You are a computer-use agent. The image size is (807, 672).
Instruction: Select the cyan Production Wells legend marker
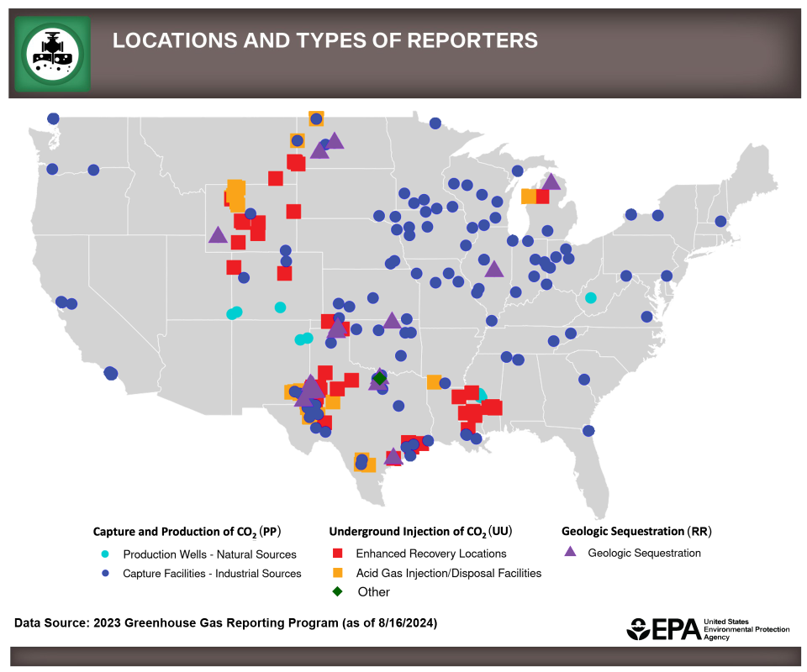(104, 554)
